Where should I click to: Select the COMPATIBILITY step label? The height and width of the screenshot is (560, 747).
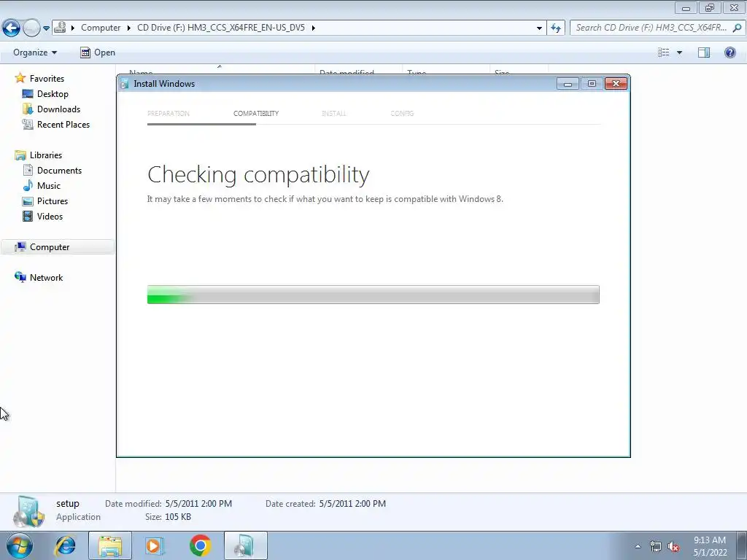[256, 113]
